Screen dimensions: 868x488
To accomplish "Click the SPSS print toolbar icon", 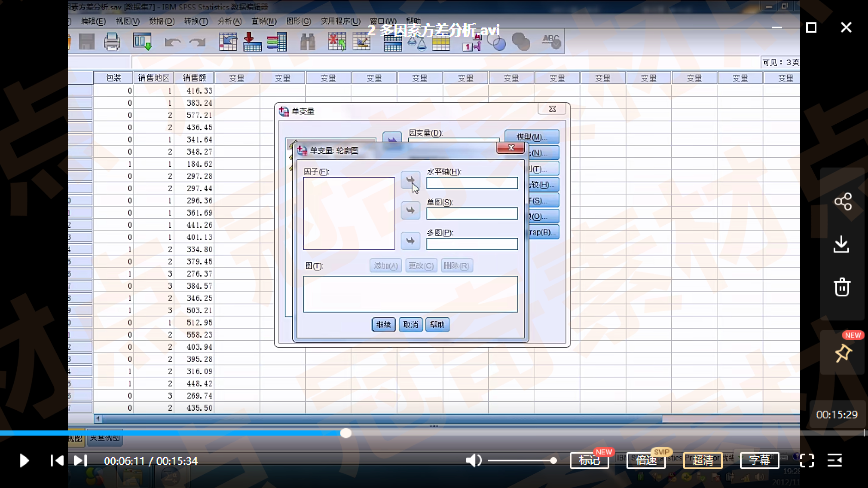I will [x=112, y=42].
